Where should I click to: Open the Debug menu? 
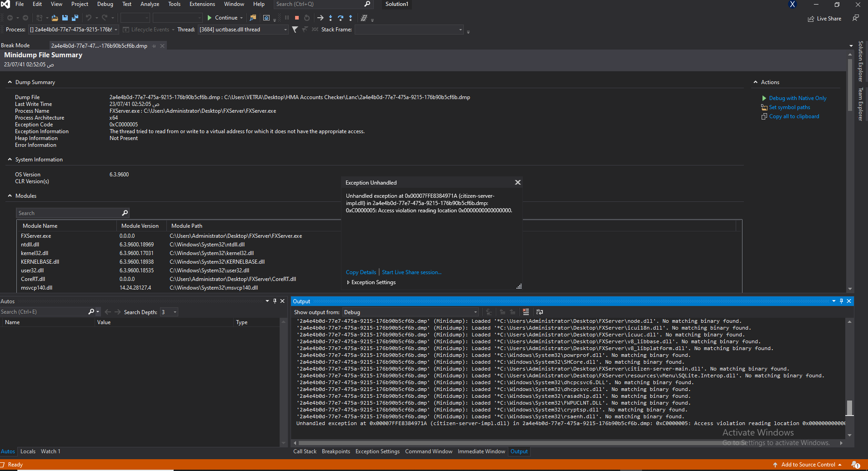[x=105, y=4]
